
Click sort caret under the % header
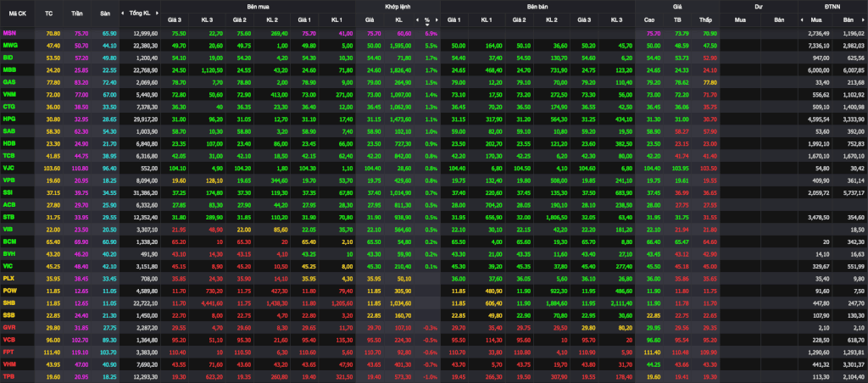point(427,25)
